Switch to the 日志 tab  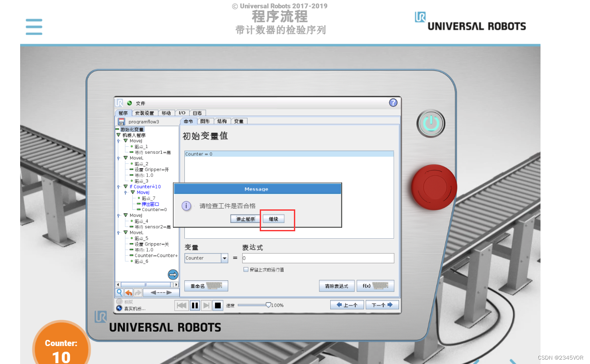[197, 113]
